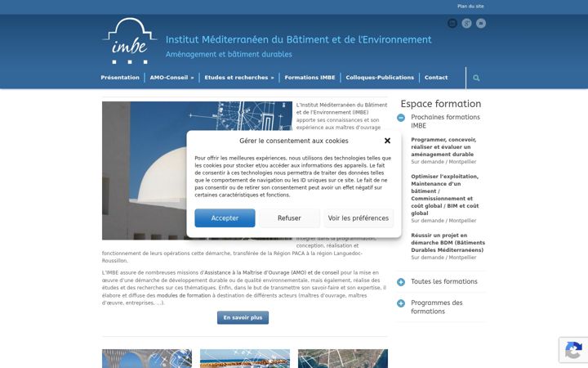Click the white dome building image
This screenshot has width=588, height=368.
click(x=197, y=170)
